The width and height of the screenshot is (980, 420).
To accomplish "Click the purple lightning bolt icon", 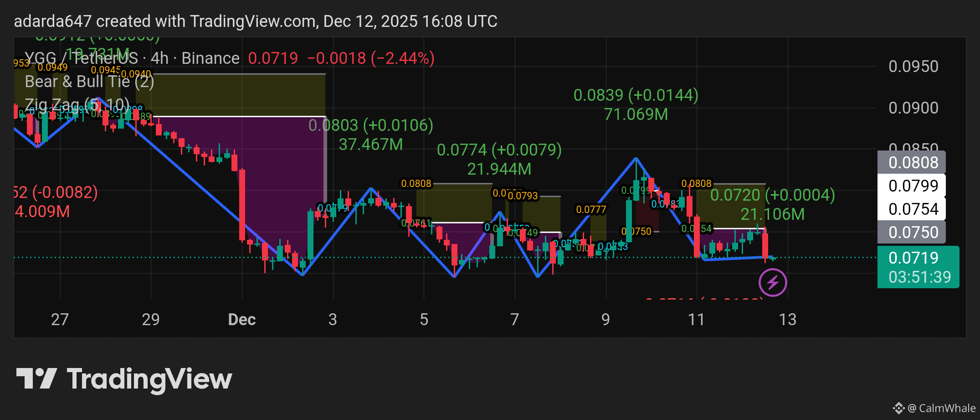I will pyautogui.click(x=773, y=283).
